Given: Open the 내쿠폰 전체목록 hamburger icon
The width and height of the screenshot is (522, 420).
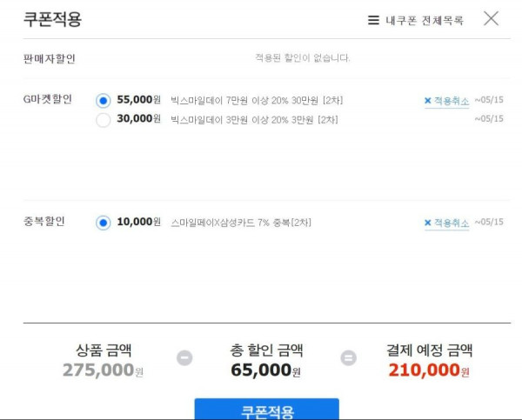Looking at the screenshot, I should point(373,20).
